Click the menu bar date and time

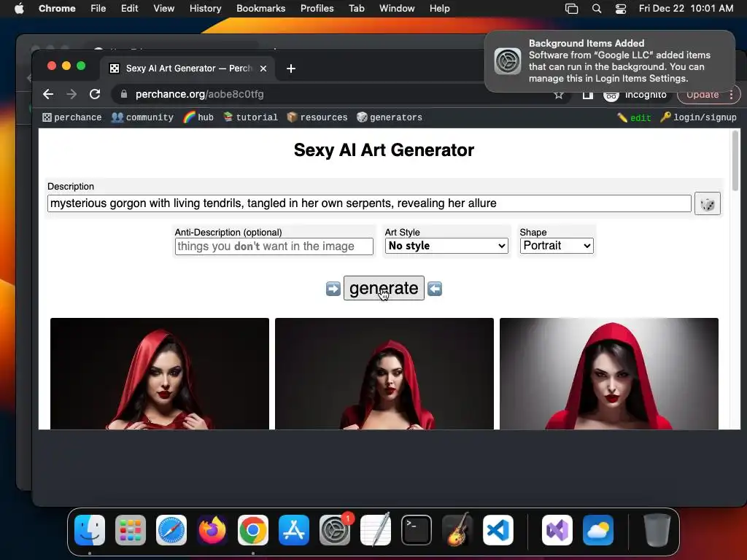pyautogui.click(x=686, y=9)
